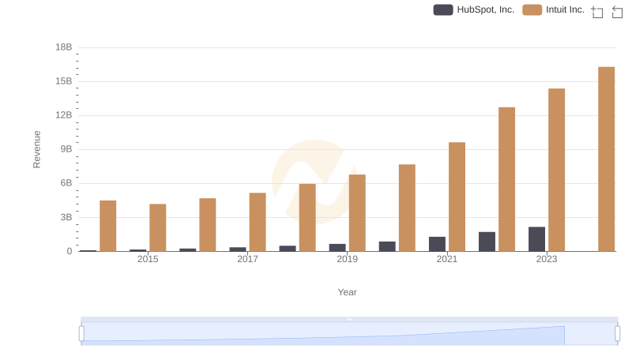
Task: Click the Intuit bar for 2015
Action: point(157,227)
